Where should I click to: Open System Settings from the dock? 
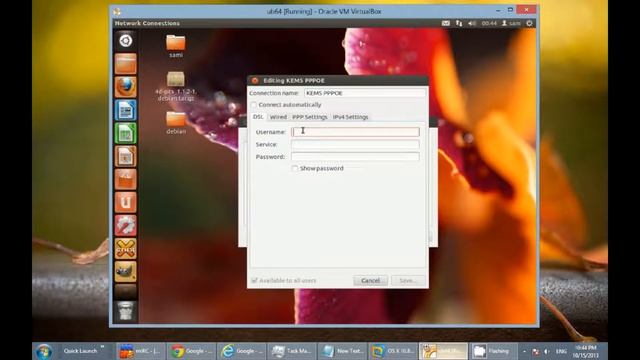click(125, 225)
